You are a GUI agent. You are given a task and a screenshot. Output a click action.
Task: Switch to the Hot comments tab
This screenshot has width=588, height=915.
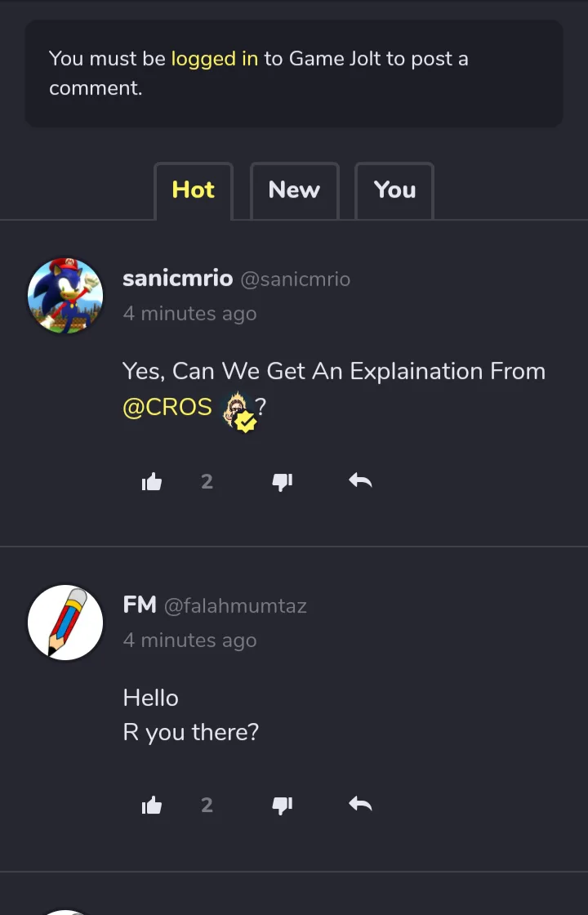point(194,190)
